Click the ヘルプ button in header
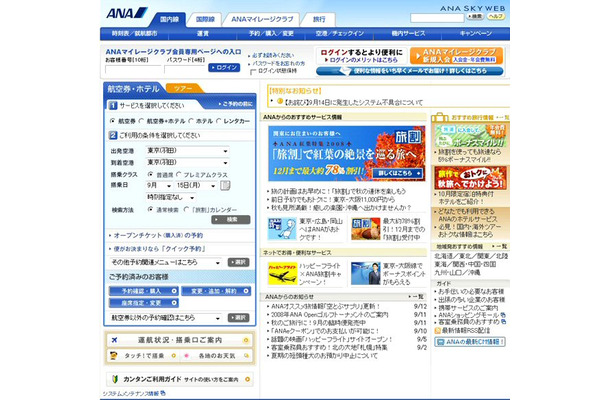This screenshot has width=610, height=400. pyautogui.click(x=496, y=17)
